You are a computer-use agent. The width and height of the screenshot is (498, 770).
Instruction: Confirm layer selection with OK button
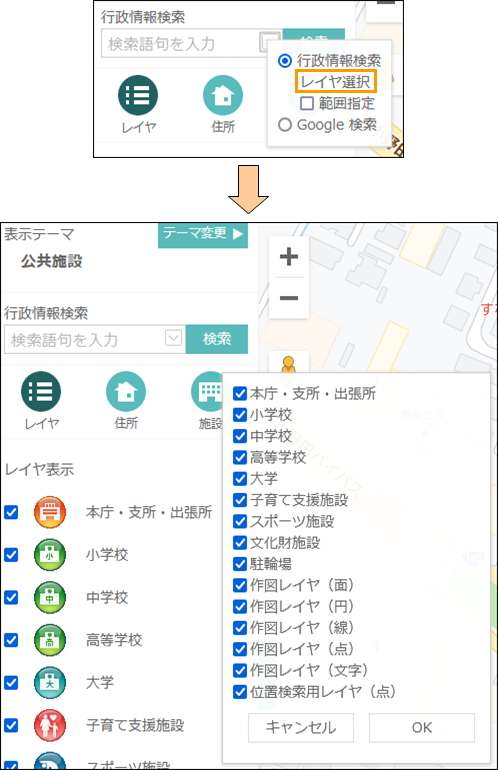coord(422,727)
